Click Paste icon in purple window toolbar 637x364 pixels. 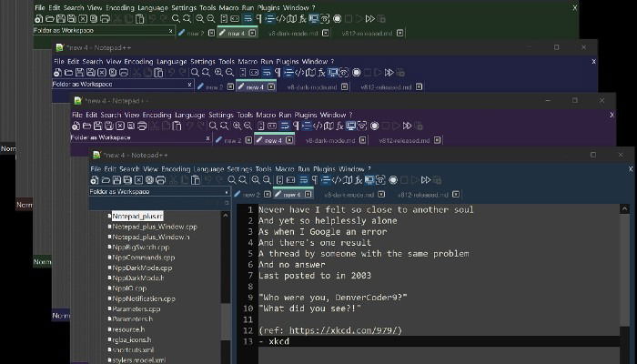click(x=177, y=126)
